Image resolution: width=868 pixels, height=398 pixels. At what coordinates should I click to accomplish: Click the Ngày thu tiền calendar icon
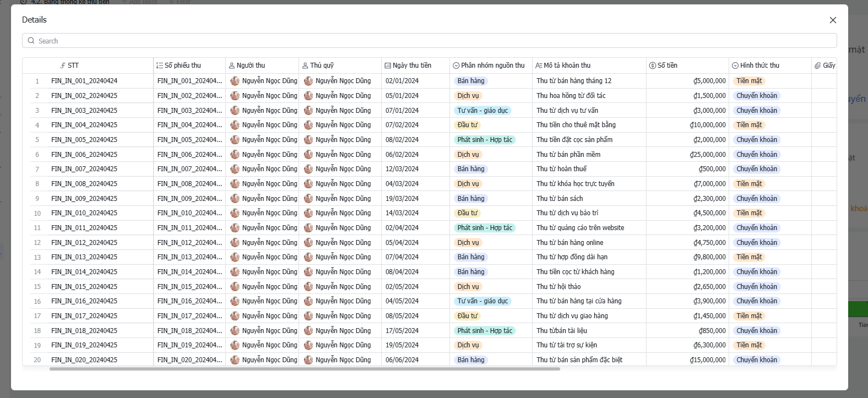coord(388,66)
